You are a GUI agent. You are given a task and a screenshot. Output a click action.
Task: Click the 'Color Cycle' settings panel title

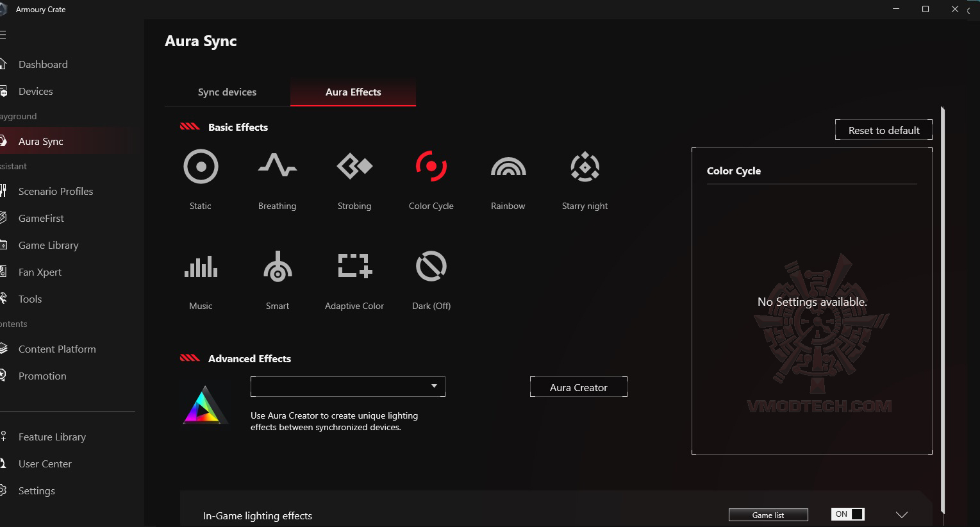734,171
